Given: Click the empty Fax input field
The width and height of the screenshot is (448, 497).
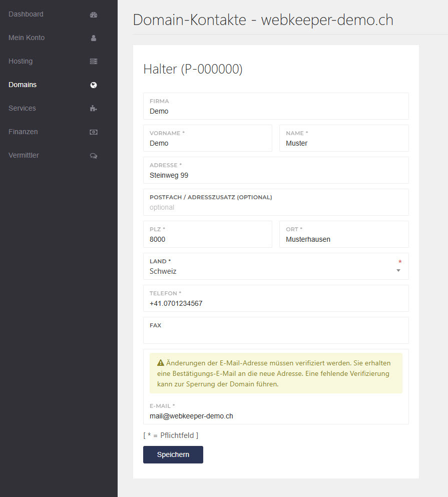Looking at the screenshot, I should click(275, 334).
